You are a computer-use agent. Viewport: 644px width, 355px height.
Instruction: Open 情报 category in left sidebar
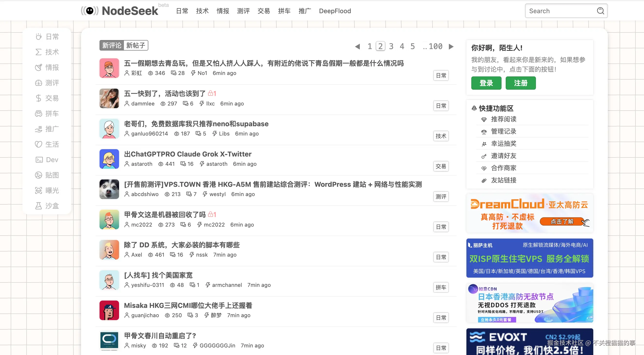[x=47, y=67]
